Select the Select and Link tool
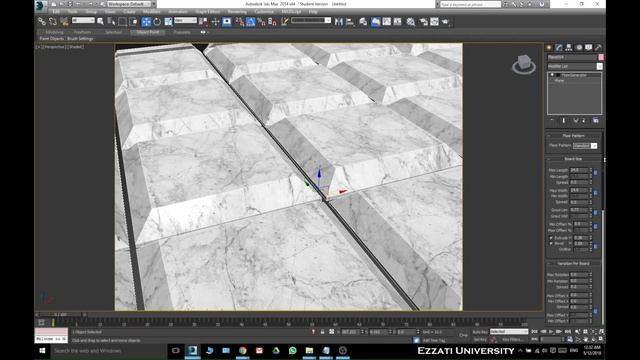Screen dimensions: 640x360 [42, 22]
